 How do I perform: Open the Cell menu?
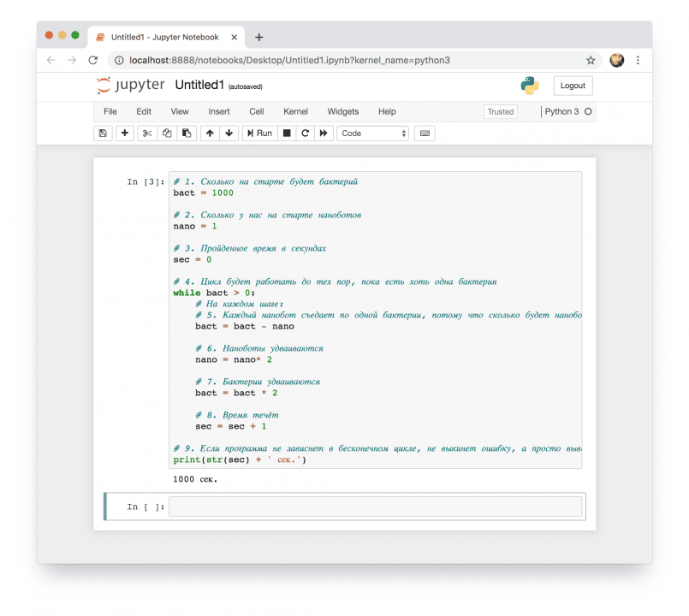pyautogui.click(x=257, y=111)
